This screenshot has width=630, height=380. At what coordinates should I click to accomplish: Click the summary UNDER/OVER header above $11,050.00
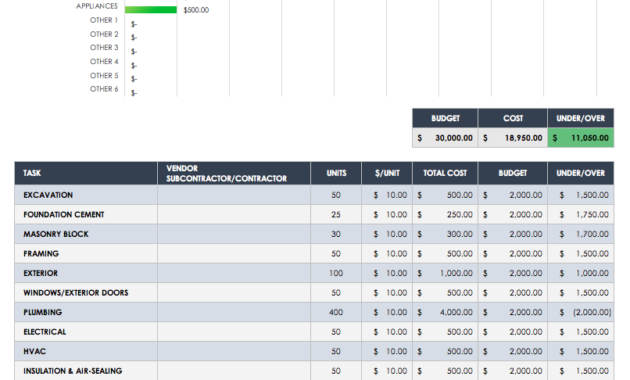point(581,118)
